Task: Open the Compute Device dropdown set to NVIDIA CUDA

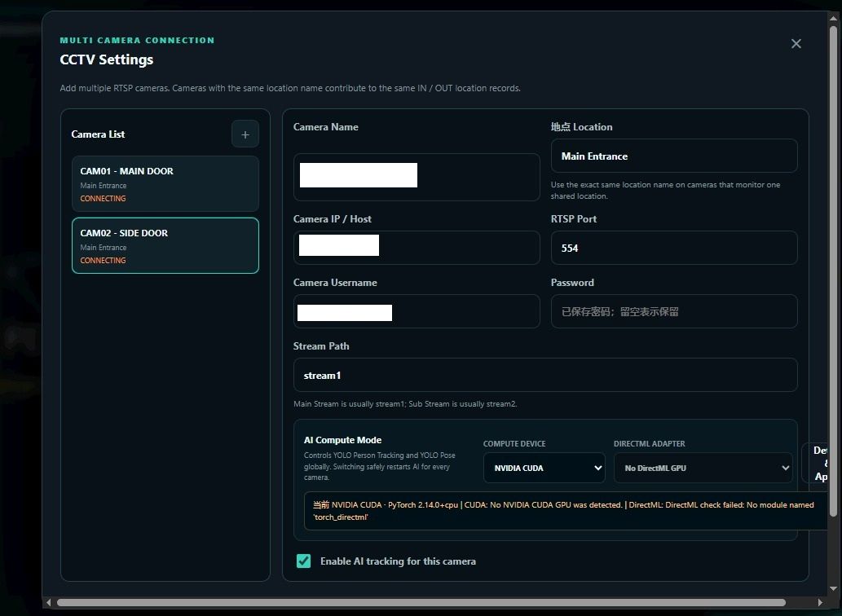Action: point(544,468)
